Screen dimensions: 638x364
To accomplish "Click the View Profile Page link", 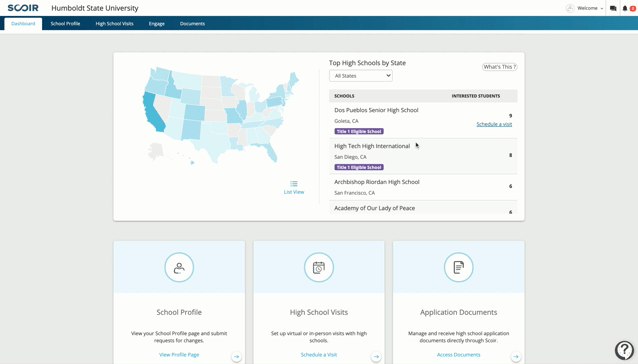I will 179,355.
